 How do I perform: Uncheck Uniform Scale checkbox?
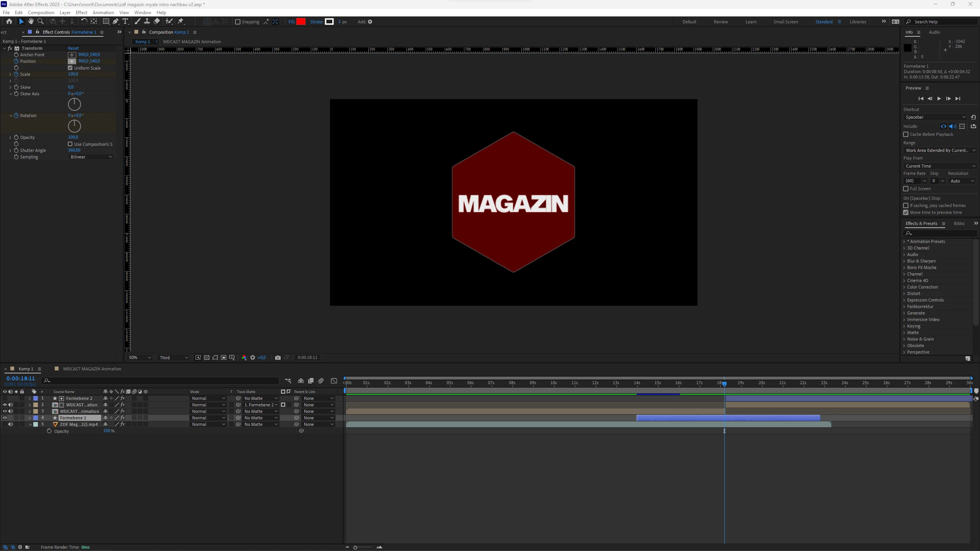coord(70,68)
